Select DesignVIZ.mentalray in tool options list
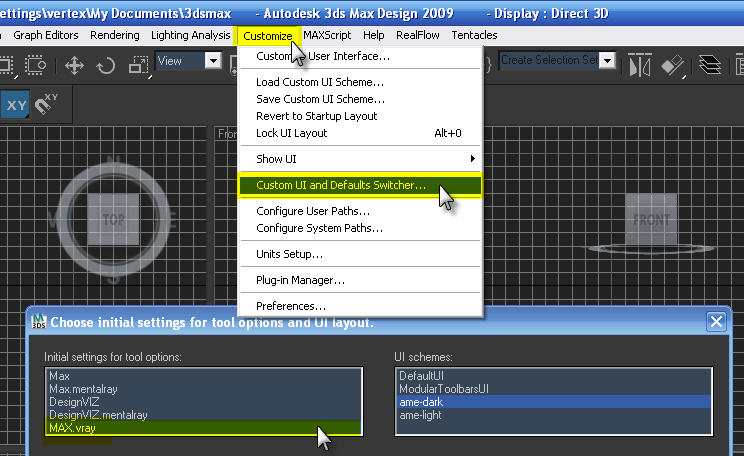744x456 pixels. point(204,415)
